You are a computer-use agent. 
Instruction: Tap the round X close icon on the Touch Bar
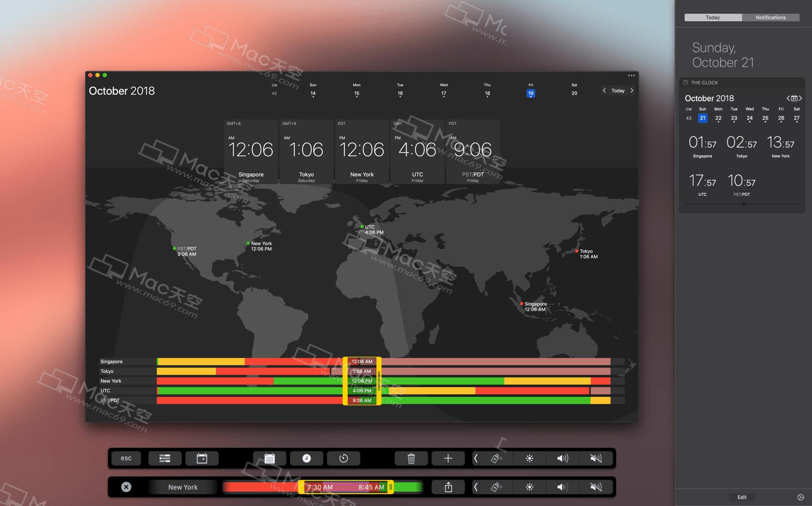click(126, 487)
